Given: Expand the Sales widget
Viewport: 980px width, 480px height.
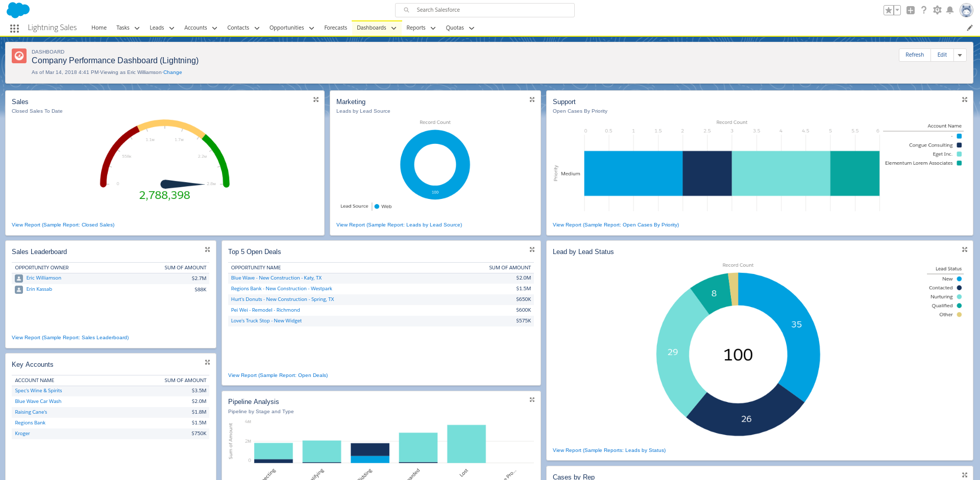Looking at the screenshot, I should coord(316,100).
